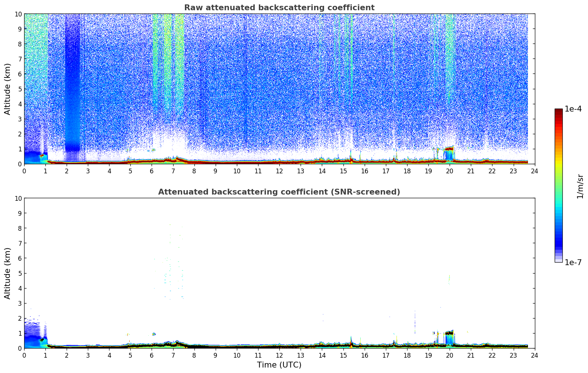Click the x-axis tick '23' under the bottom plot
This screenshot has height=373, width=588.
(513, 355)
